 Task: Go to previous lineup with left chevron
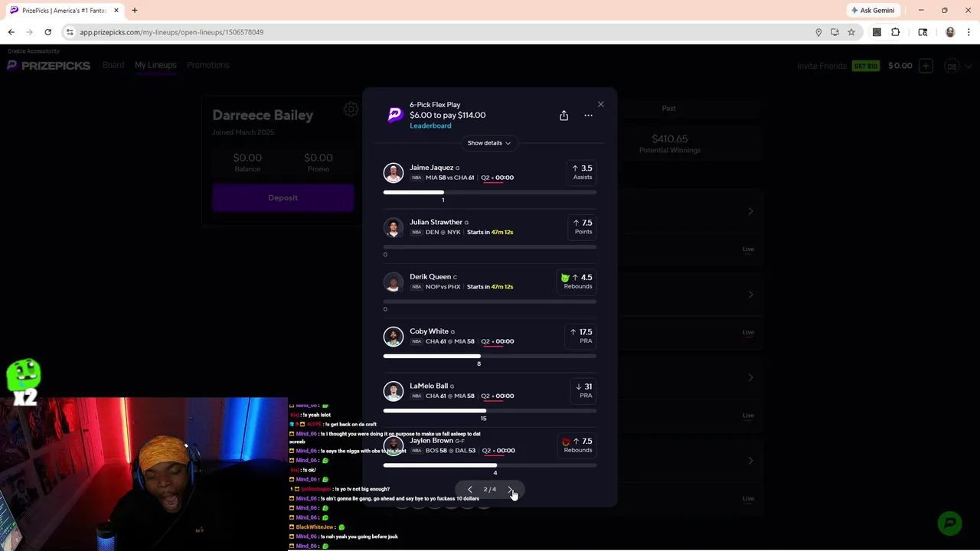click(x=469, y=490)
